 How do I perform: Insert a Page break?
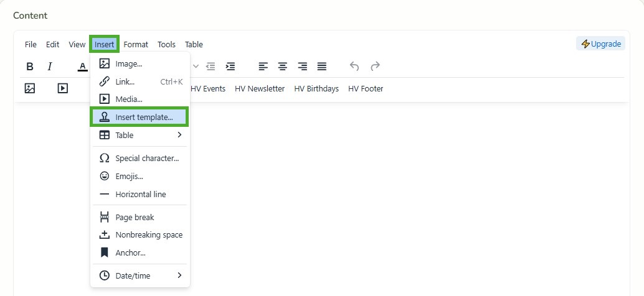click(140, 217)
